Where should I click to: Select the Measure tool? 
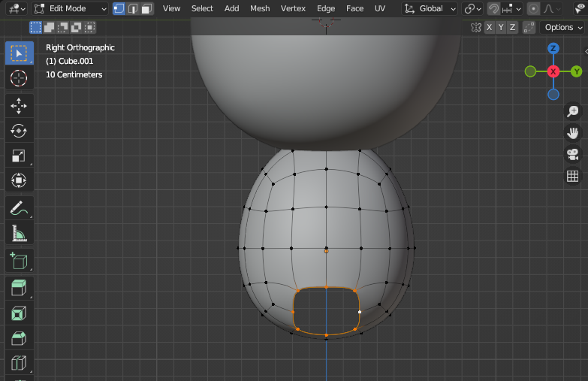(x=19, y=234)
